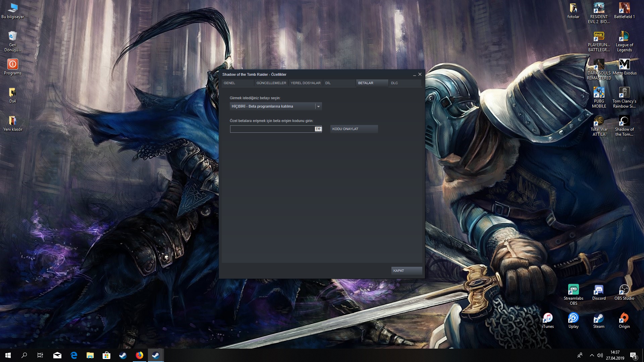Open the Windows Start menu
The image size is (644, 362).
8,355
